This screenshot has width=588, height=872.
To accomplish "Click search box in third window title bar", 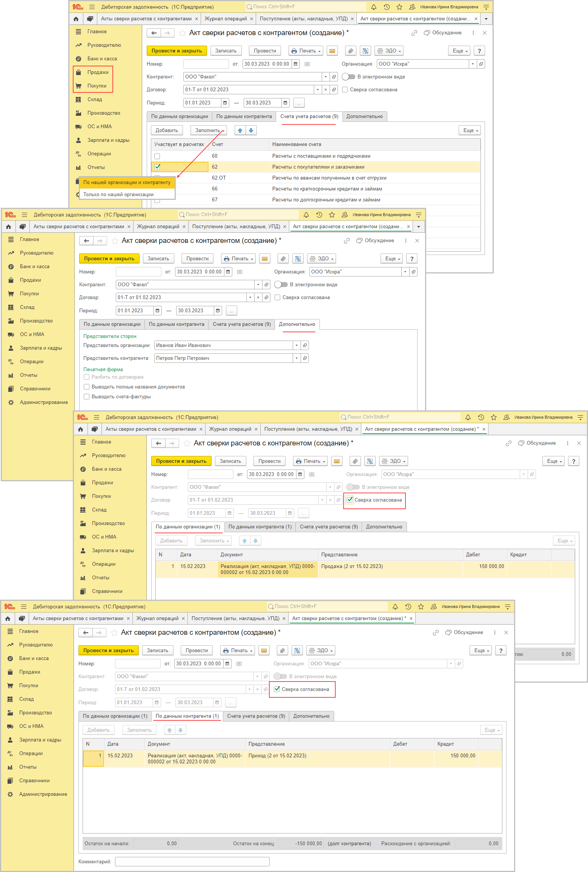I will pos(400,417).
